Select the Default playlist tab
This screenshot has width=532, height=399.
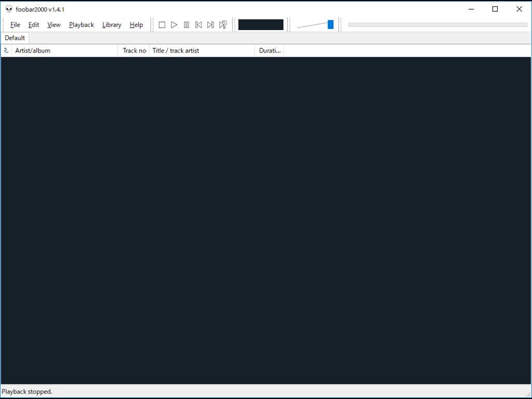(x=14, y=37)
